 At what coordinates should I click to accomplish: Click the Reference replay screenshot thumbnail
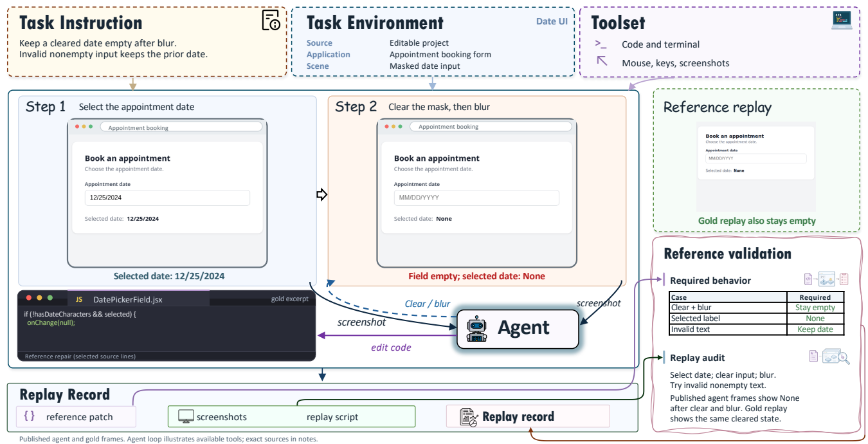pos(756,167)
